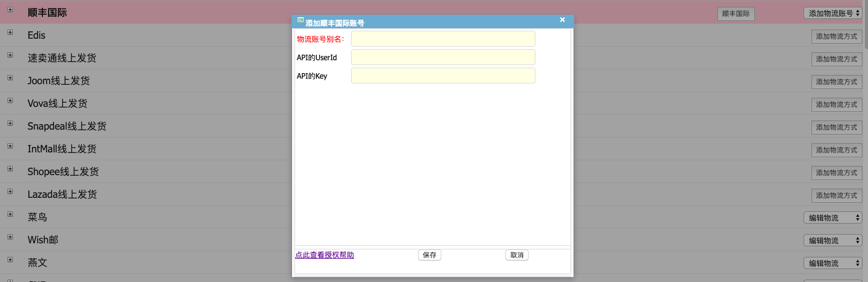Select the Shopee线上发货 row title
This screenshot has width=868, height=282.
63,171
